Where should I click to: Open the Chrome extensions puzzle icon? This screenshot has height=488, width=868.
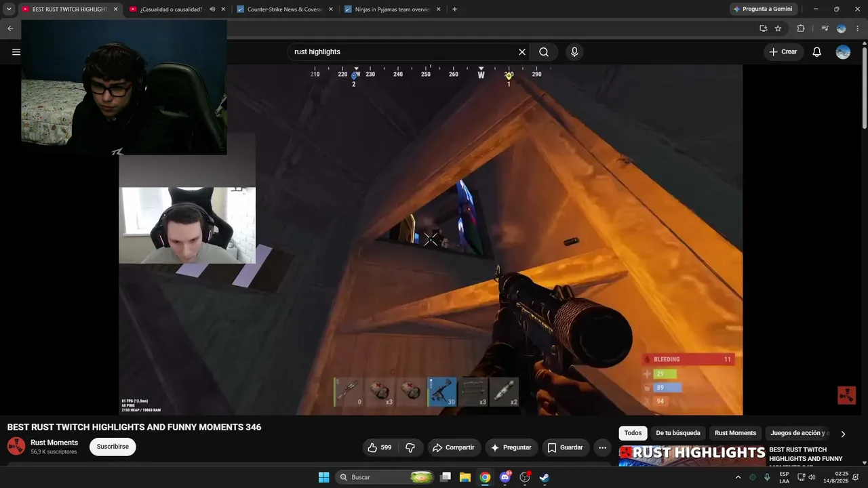(x=801, y=28)
